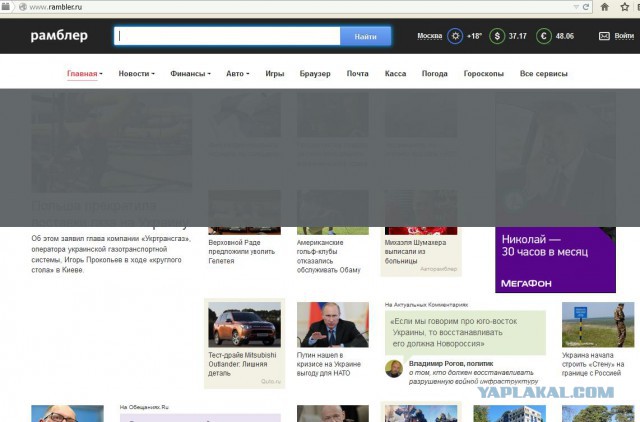This screenshot has height=422, width=640.
Task: Click the рамблер logo
Action: tap(59, 36)
